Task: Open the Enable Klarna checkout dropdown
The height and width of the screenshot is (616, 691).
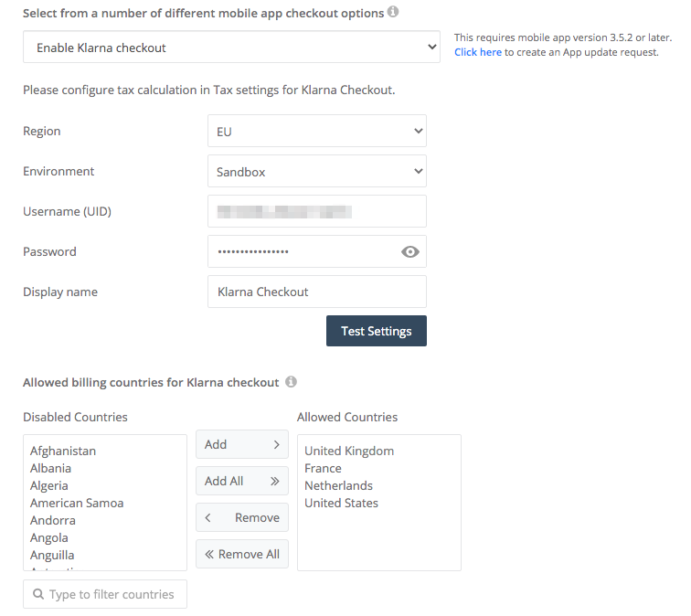Action: tap(231, 48)
